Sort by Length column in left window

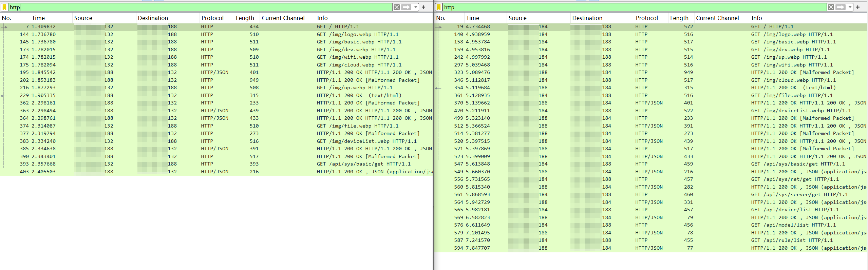tap(245, 18)
